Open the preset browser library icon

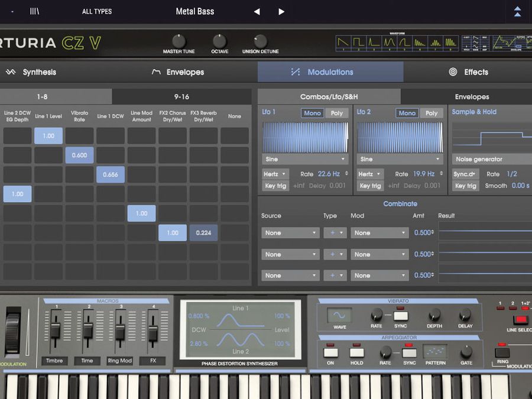click(34, 12)
